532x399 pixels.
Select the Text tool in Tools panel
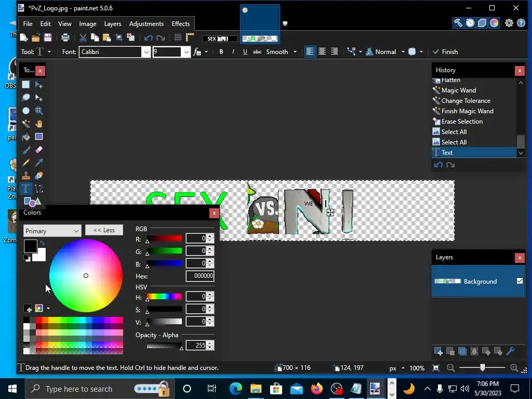(x=26, y=189)
